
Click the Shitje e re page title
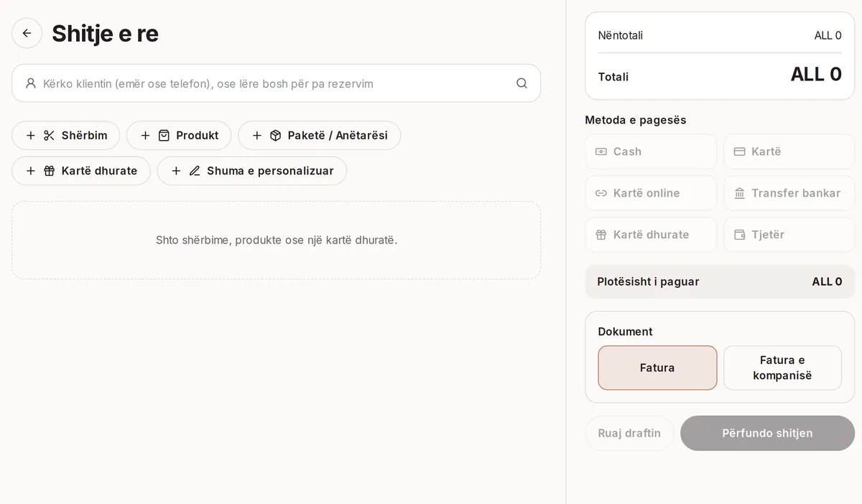105,33
